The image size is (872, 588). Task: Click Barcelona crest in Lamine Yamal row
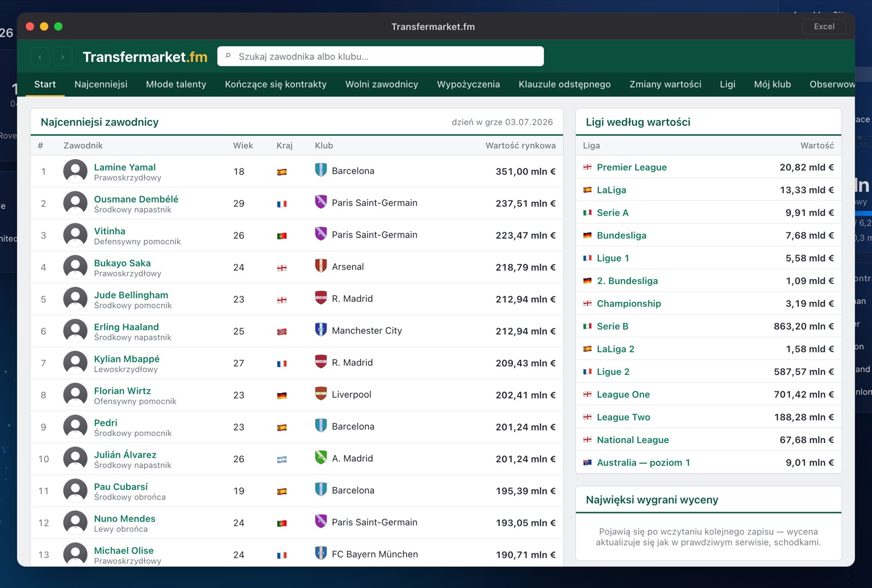tap(321, 171)
